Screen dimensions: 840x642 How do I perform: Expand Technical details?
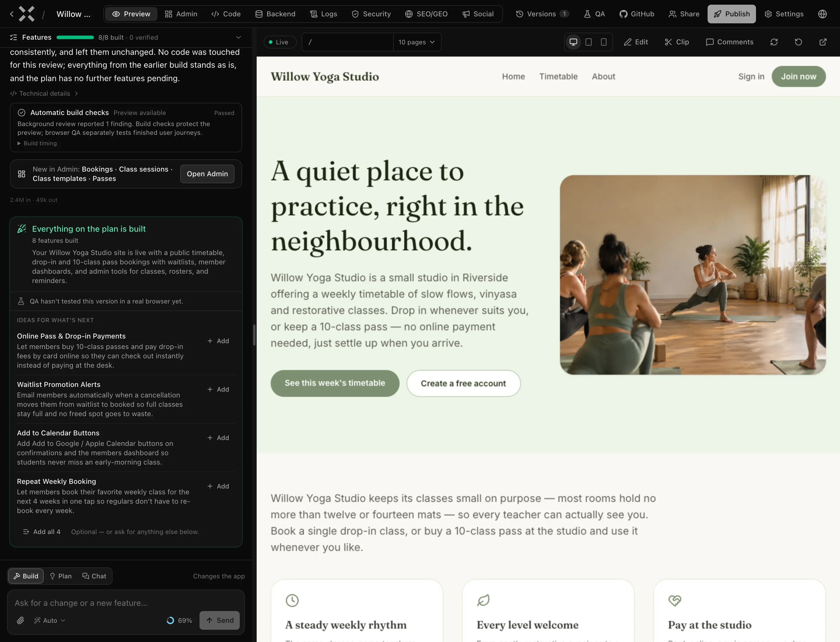(44, 94)
